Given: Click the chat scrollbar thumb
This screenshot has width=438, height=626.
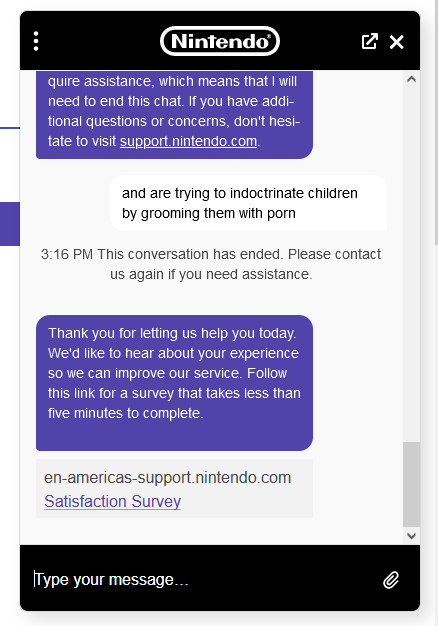Looking at the screenshot, I should (411, 484).
